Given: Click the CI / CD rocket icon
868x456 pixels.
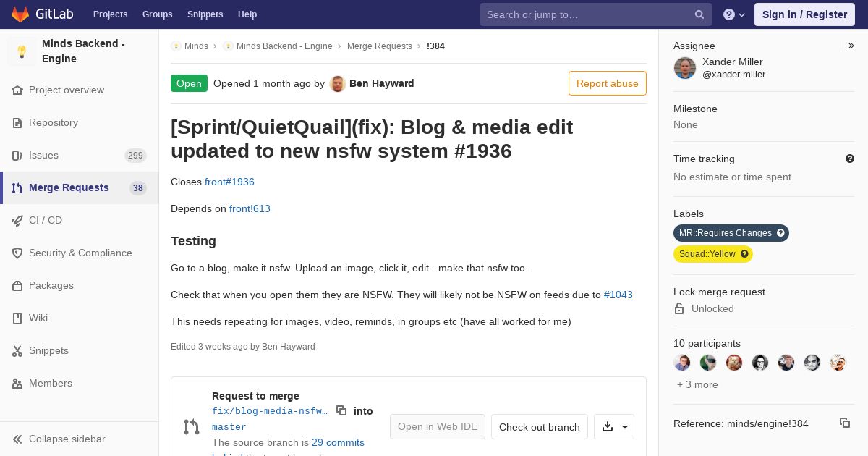Looking at the screenshot, I should coord(17,221).
